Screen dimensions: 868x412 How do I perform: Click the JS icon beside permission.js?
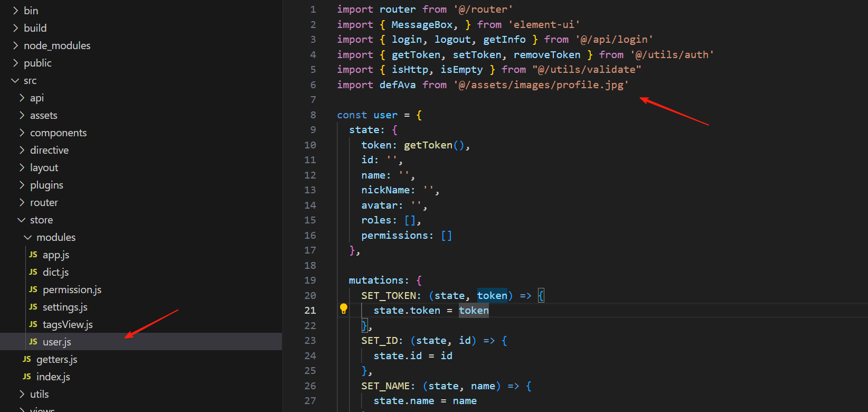33,289
